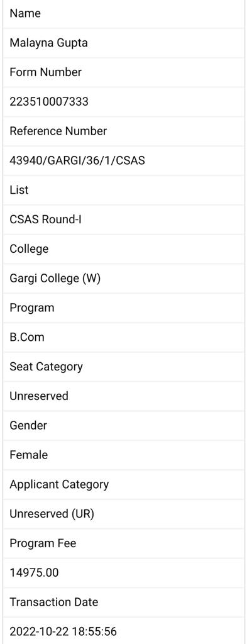Select reference number 43940/GARGI/36/1/CSAS
The image size is (247, 644).
click(77, 160)
